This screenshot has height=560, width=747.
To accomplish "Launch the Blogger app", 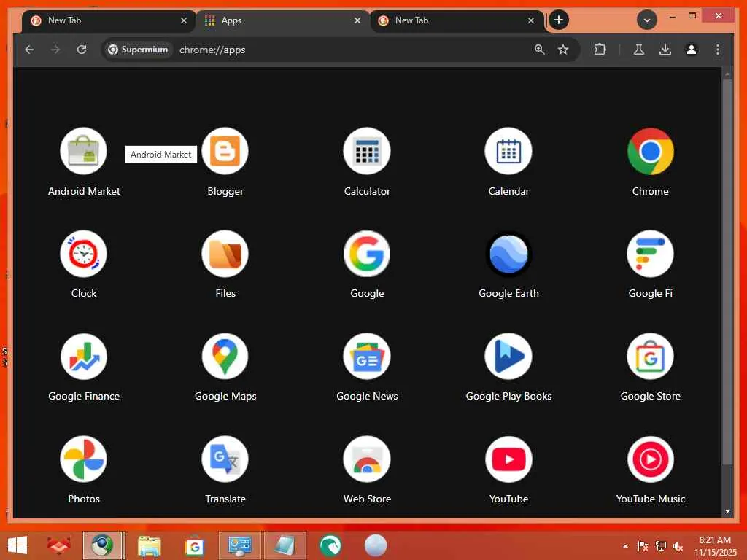I will pyautogui.click(x=225, y=151).
